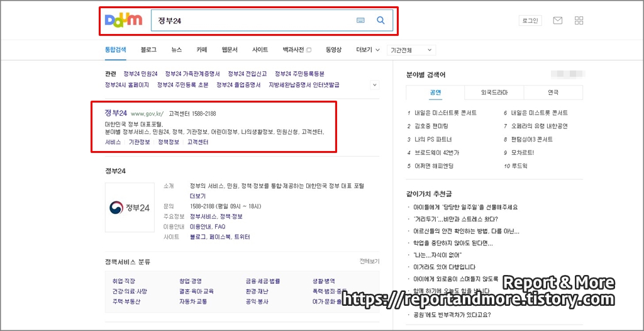The width and height of the screenshot is (644, 331).
Task: Switch to the 뉴스 tab
Action: (x=177, y=50)
